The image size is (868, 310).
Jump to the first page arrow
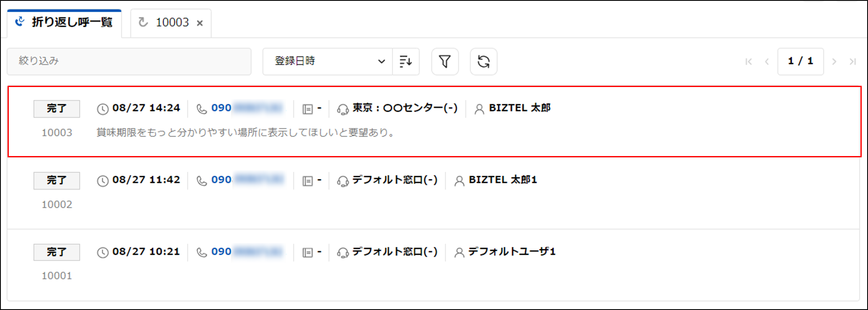749,61
